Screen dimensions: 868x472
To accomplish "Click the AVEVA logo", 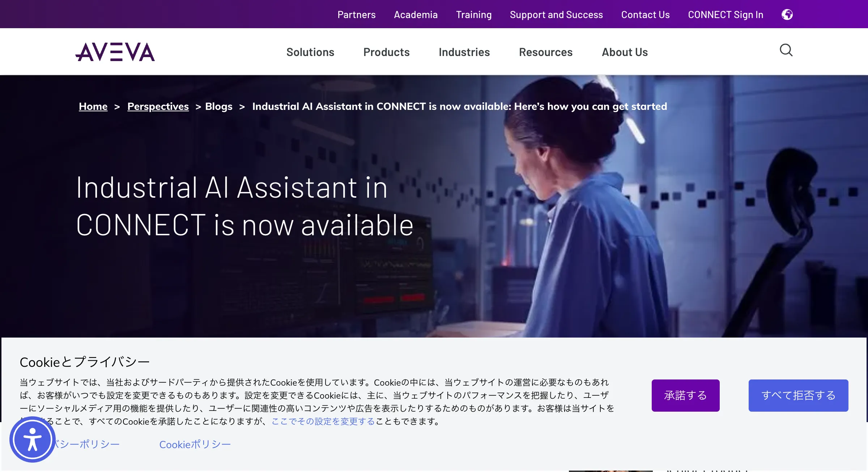I will tap(115, 52).
